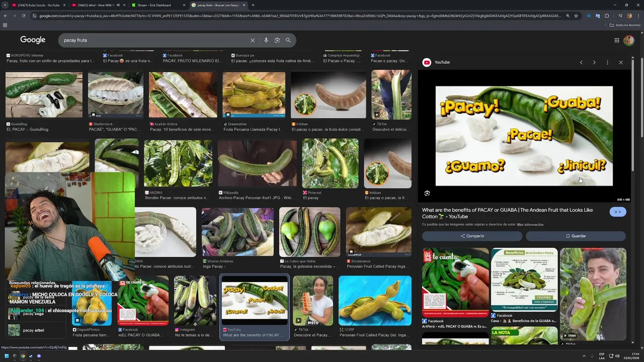Open the Wikipedia Pacay Peruvian fruit image
Viewport: 644px width, 362px height.
pyautogui.click(x=257, y=163)
